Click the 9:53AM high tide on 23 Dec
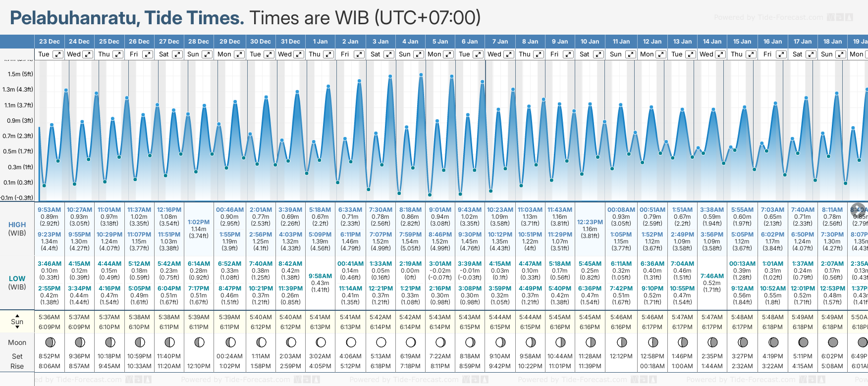 click(49, 210)
